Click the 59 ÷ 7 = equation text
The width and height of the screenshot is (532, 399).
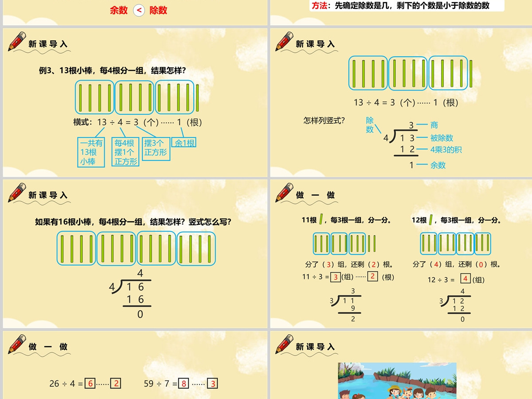click(x=160, y=383)
